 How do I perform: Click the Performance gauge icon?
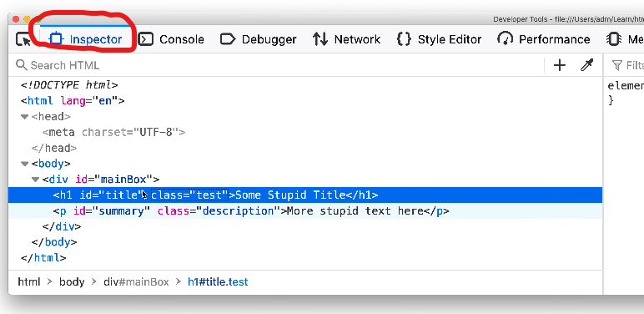[506, 39]
